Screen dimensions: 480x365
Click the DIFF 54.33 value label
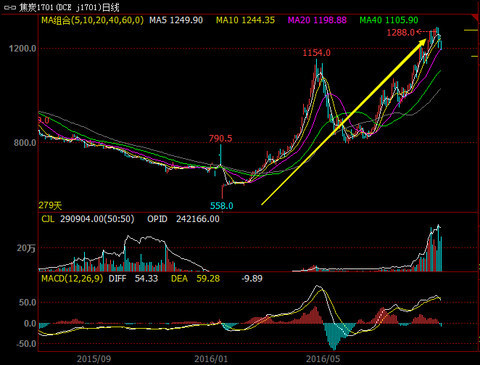(x=133, y=278)
